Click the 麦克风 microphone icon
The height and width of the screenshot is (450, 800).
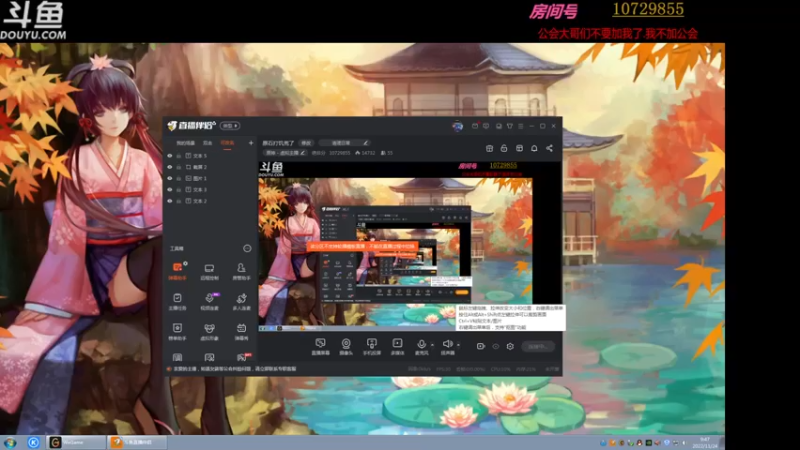point(421,346)
